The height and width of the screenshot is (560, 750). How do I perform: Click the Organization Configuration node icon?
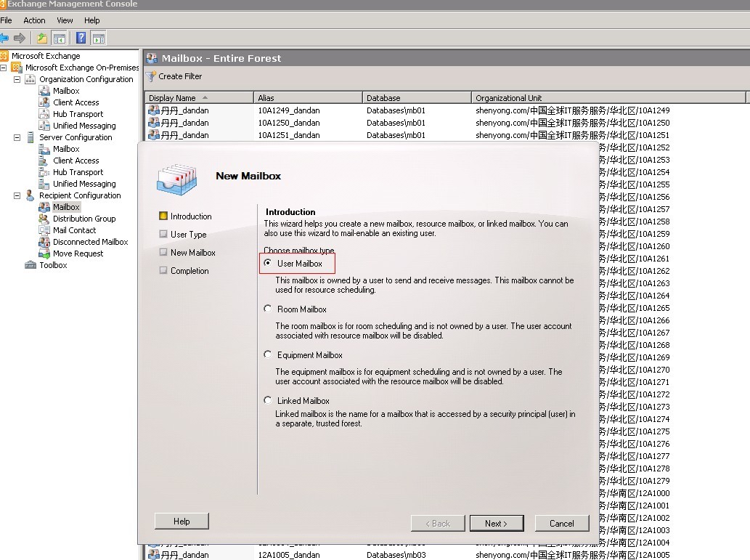[30, 79]
